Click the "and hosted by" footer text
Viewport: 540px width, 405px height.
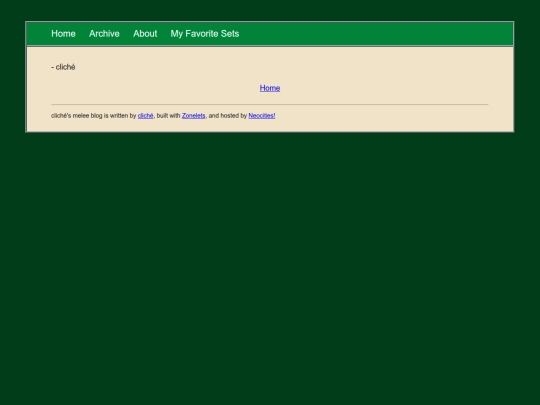[x=228, y=116]
